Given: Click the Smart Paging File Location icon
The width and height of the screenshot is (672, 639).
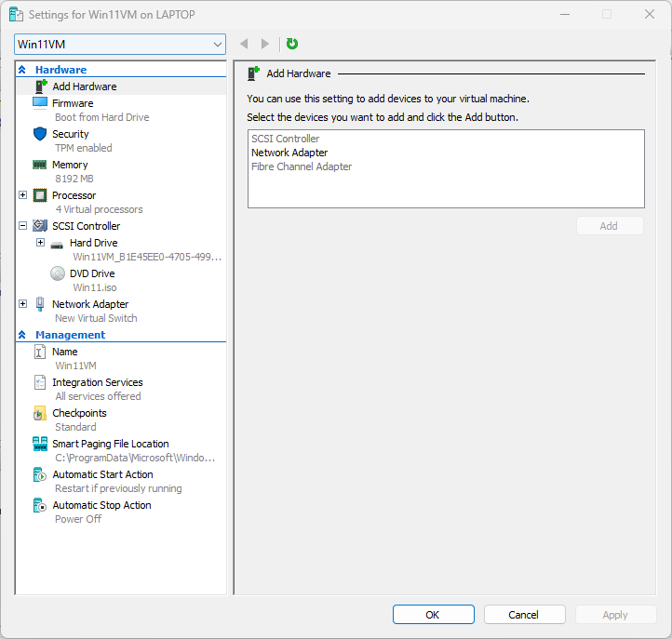Looking at the screenshot, I should 40,444.
